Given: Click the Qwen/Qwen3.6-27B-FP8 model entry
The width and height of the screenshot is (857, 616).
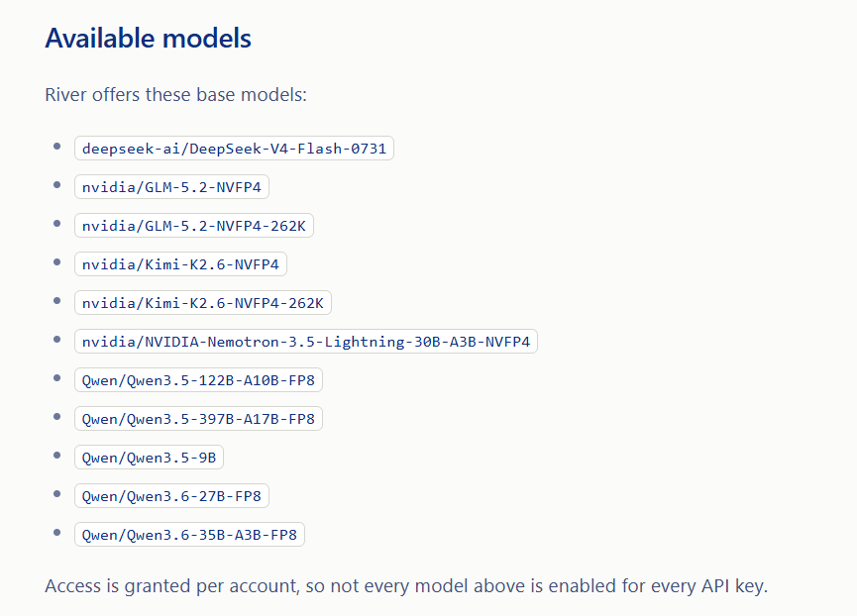Looking at the screenshot, I should 171,496.
